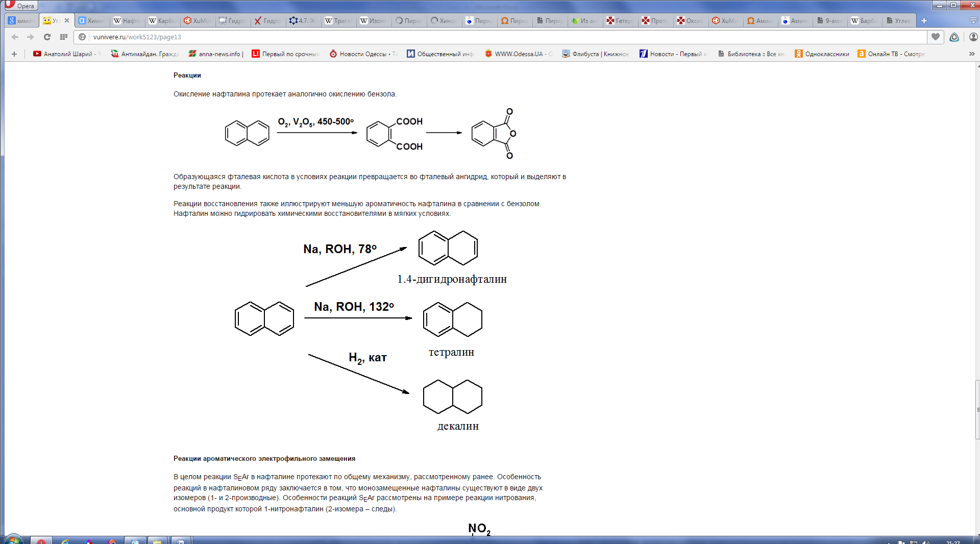The image size is (980, 544).
Task: Go back to the previous page
Action: [x=15, y=37]
